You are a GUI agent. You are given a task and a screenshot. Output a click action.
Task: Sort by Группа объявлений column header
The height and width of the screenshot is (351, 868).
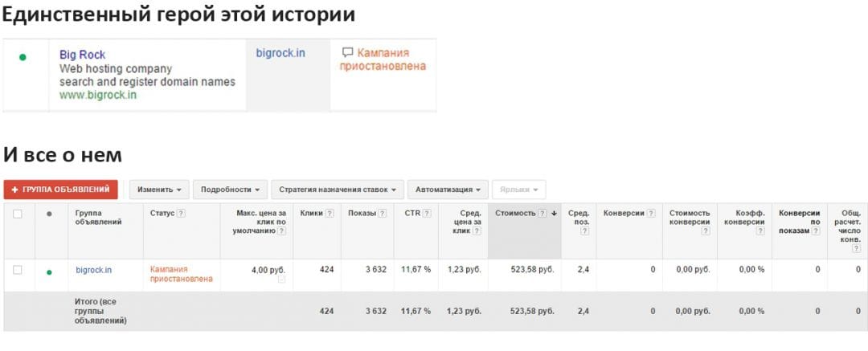click(98, 217)
